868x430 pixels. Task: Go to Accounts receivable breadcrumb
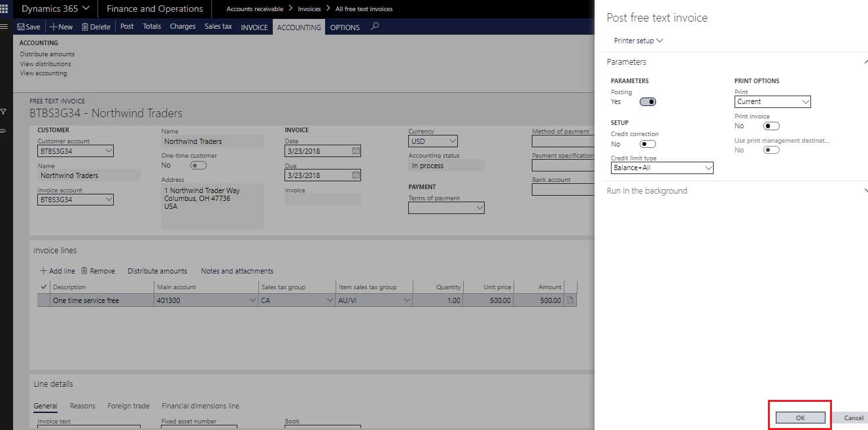pos(254,9)
